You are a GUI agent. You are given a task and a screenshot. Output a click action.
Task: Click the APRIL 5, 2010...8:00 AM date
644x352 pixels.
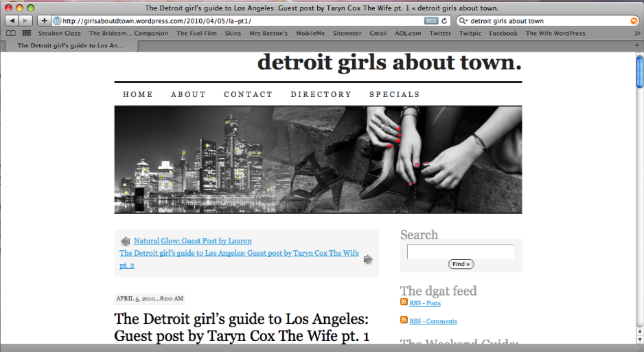[x=150, y=298]
